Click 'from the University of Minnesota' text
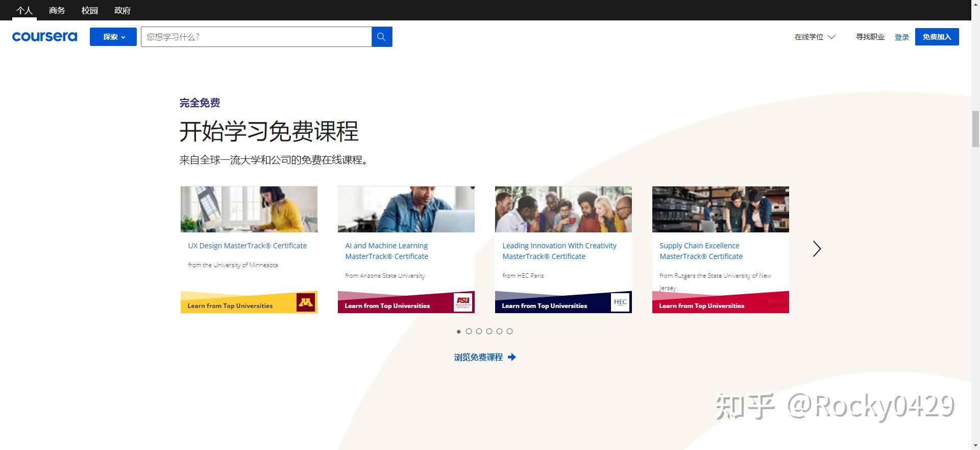 [x=233, y=265]
